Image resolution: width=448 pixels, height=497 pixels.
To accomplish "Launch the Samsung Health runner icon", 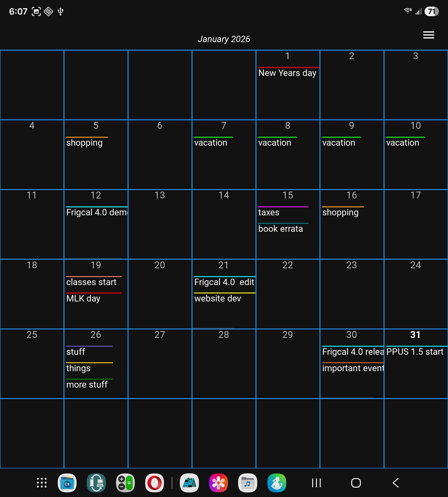I will pos(277,483).
